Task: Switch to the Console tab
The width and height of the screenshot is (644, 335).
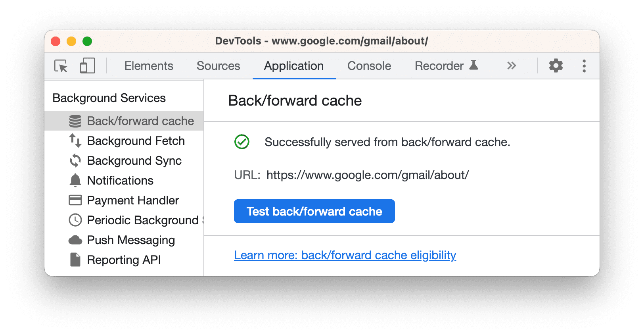Action: coord(369,66)
